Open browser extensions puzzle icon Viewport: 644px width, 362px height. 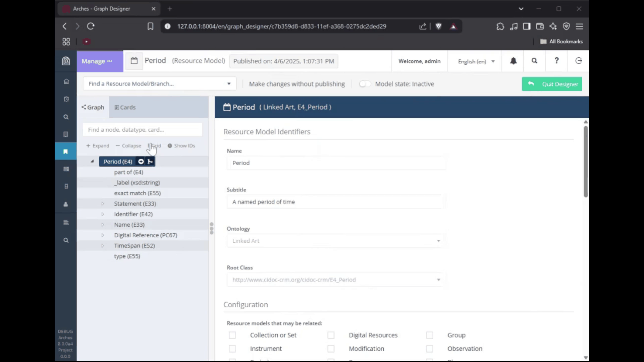(500, 26)
